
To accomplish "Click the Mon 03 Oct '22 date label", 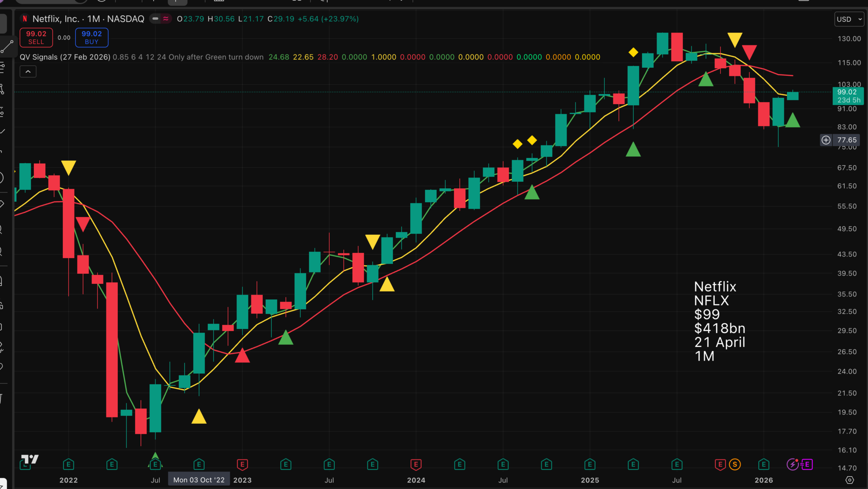I will [199, 480].
